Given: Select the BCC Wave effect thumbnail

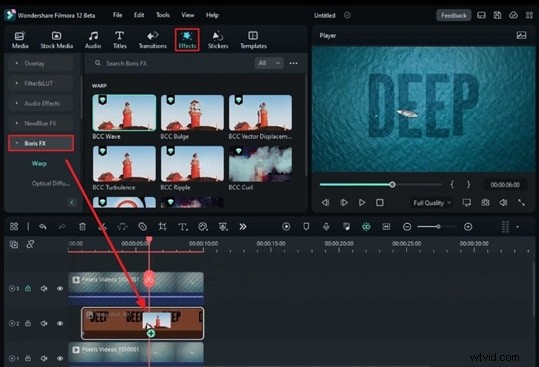Looking at the screenshot, I should (124, 113).
